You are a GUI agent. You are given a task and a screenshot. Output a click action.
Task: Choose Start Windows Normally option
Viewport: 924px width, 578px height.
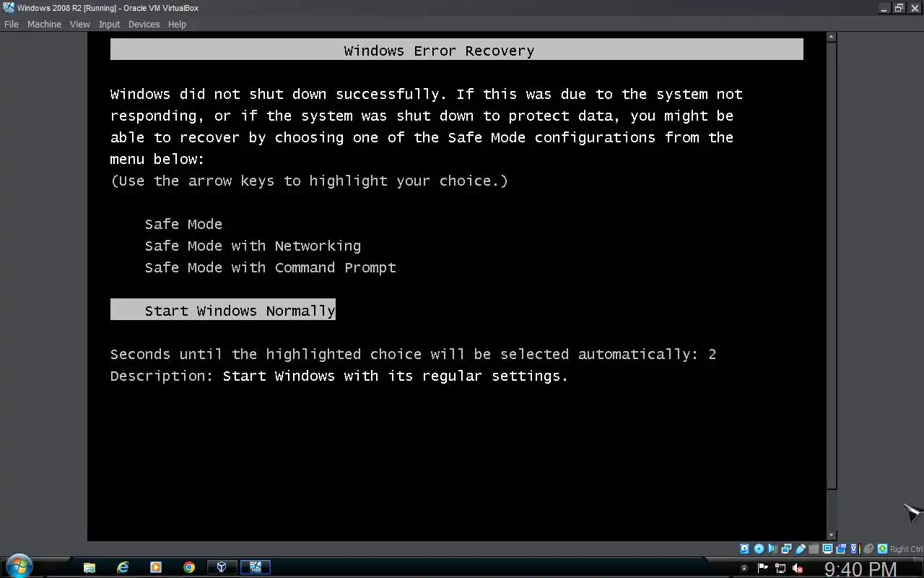click(223, 310)
